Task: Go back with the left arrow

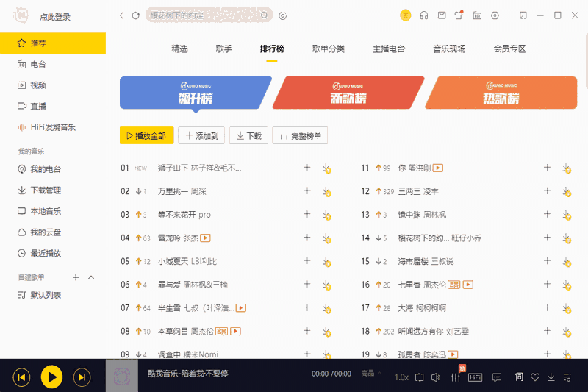Action: coord(121,15)
